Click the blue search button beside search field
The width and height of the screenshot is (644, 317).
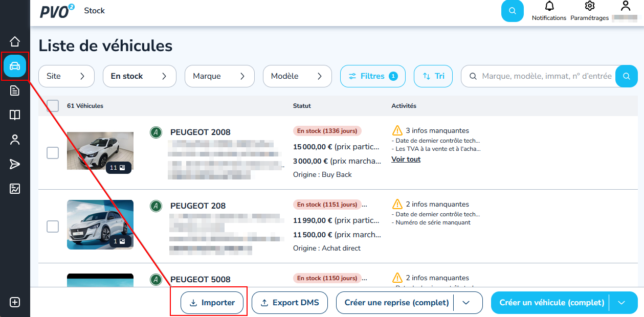(627, 76)
